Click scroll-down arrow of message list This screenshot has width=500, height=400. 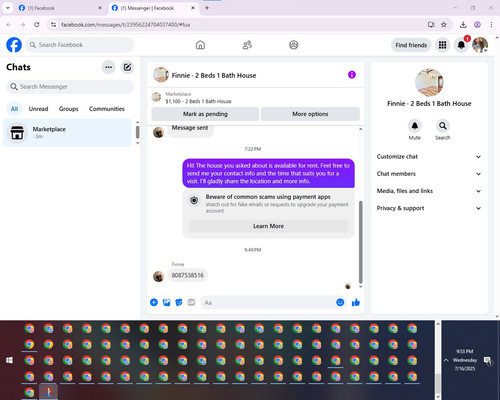tap(360, 287)
